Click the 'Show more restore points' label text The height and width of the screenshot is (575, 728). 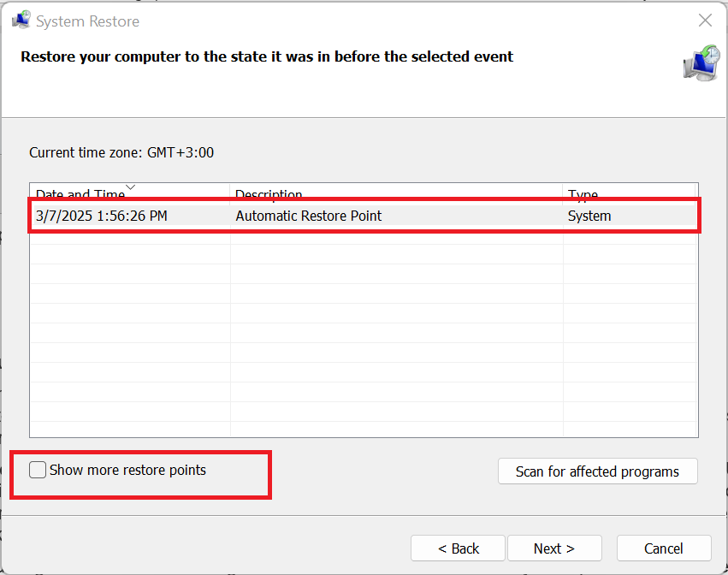[x=127, y=470]
